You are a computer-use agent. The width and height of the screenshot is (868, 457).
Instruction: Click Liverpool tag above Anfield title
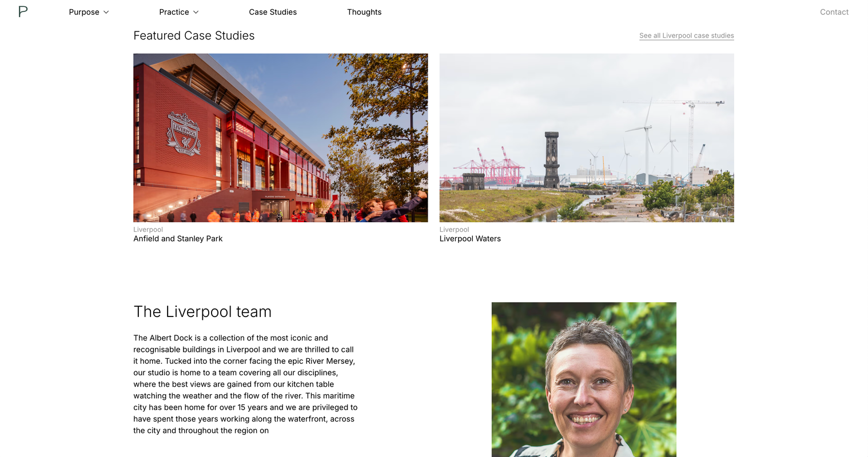(x=148, y=230)
